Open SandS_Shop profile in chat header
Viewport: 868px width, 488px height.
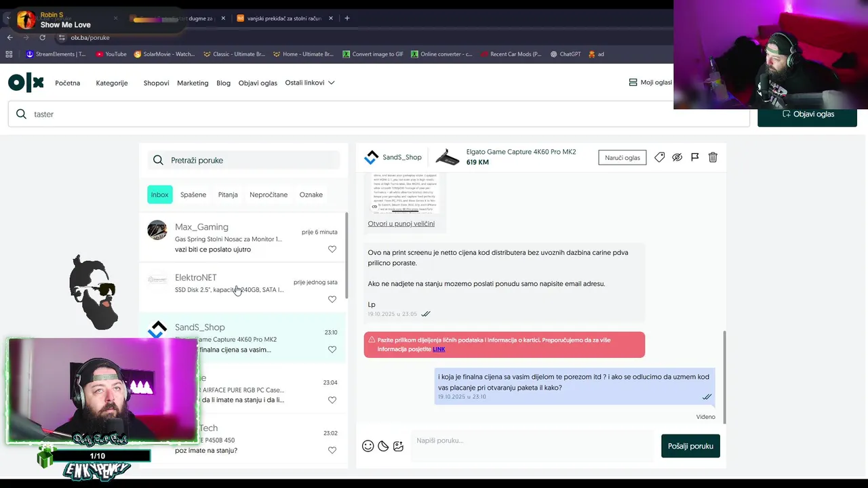(393, 157)
